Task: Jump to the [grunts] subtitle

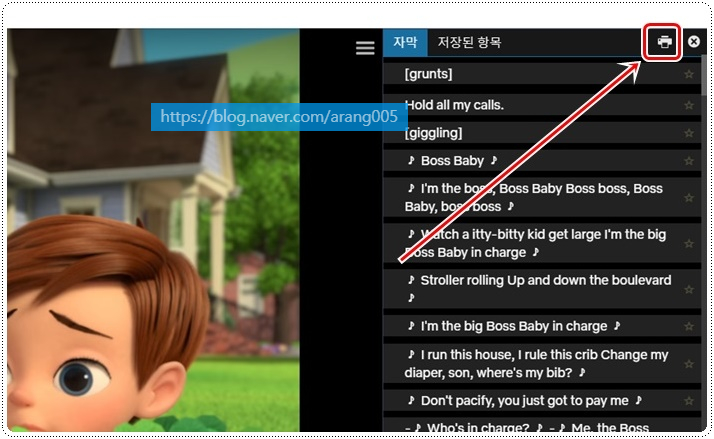Action: point(542,74)
